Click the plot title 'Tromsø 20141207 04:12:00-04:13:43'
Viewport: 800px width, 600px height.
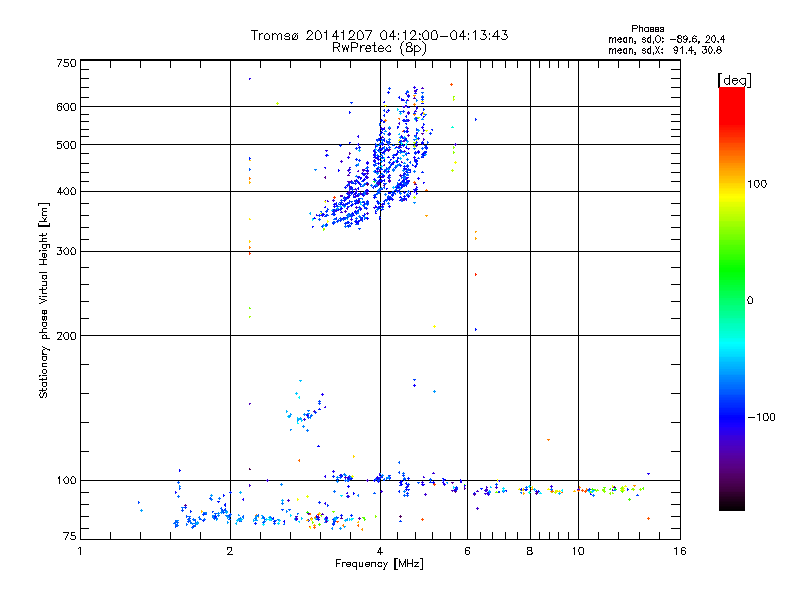click(379, 35)
